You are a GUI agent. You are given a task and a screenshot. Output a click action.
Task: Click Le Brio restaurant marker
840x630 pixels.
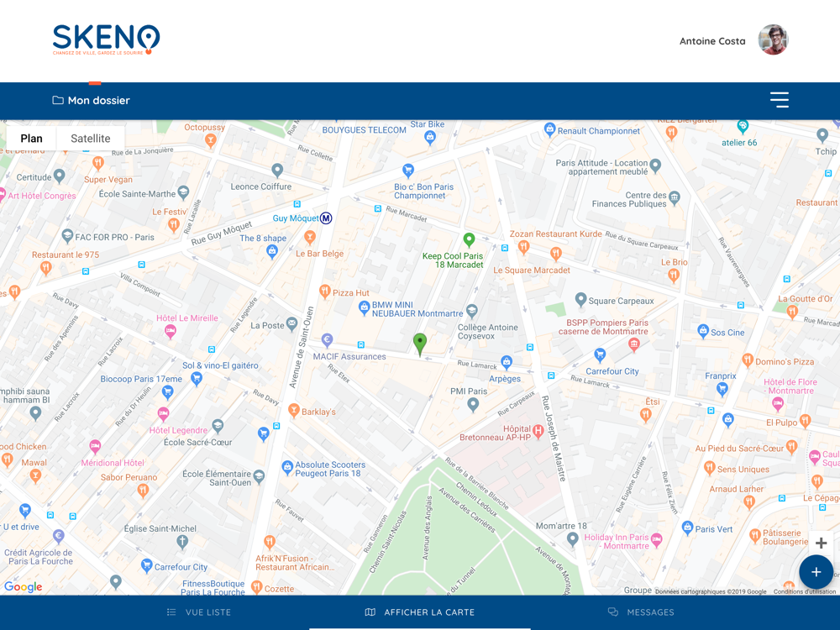coord(674,276)
